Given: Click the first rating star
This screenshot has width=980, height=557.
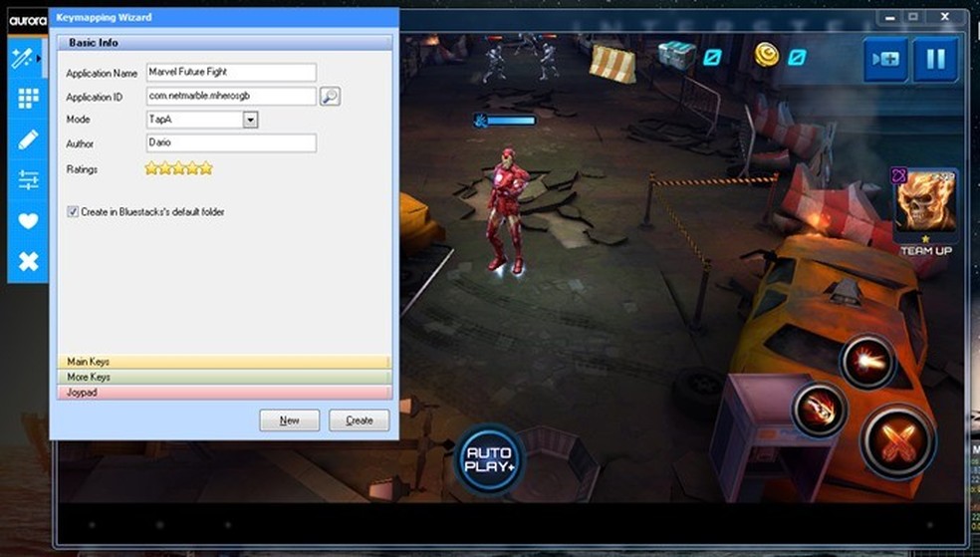Looking at the screenshot, I should pos(151,168).
